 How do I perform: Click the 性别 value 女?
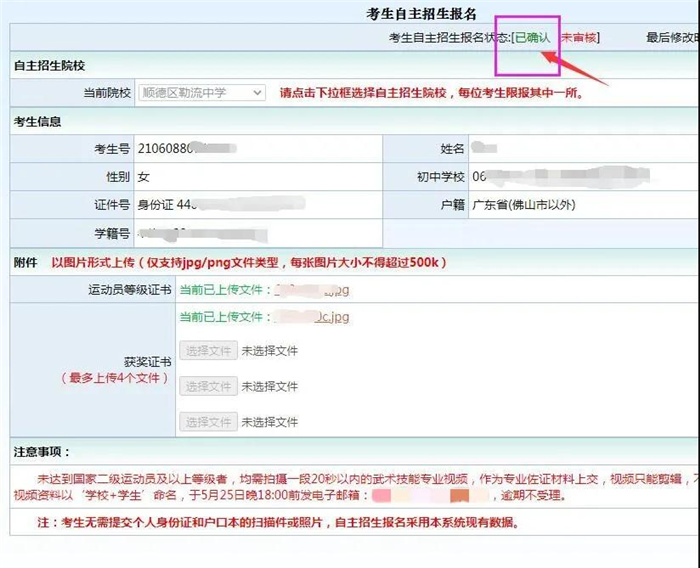[x=143, y=177]
